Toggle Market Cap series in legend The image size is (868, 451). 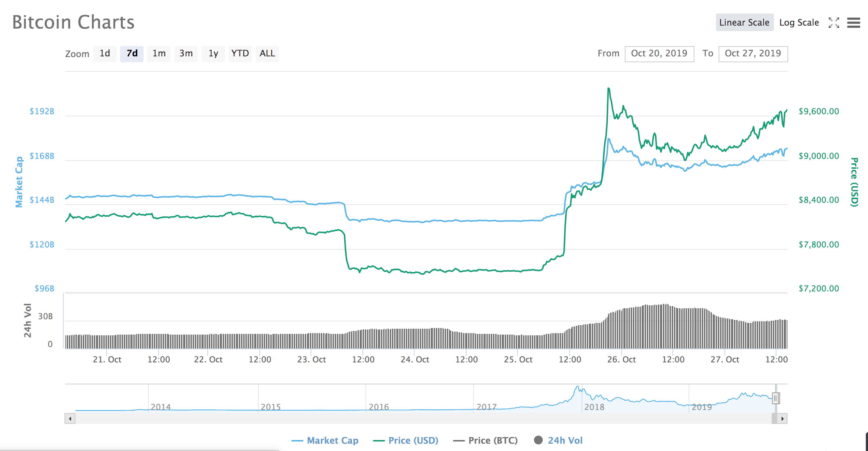[332, 440]
